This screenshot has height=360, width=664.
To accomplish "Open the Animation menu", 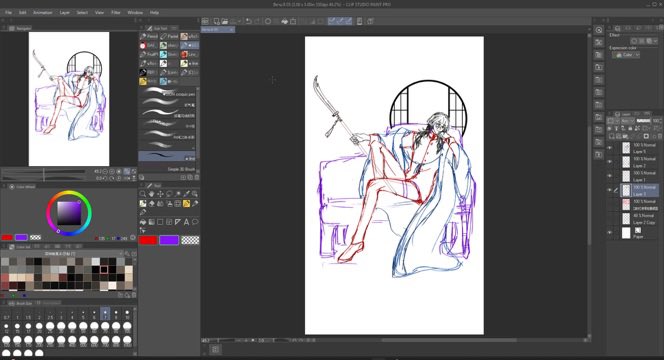I will click(x=43, y=13).
